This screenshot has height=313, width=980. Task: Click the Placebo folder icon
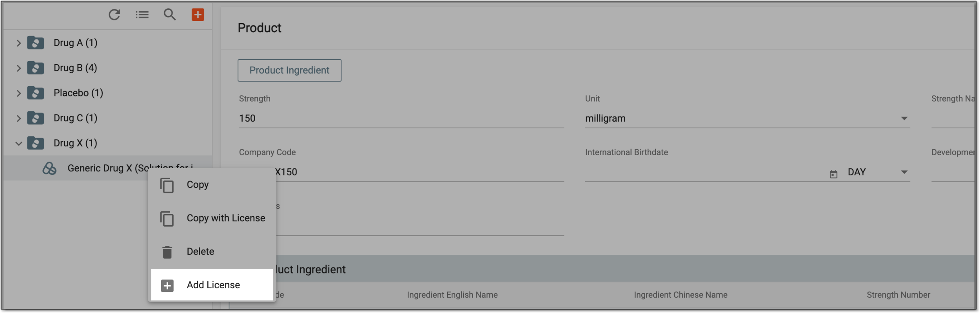click(35, 93)
